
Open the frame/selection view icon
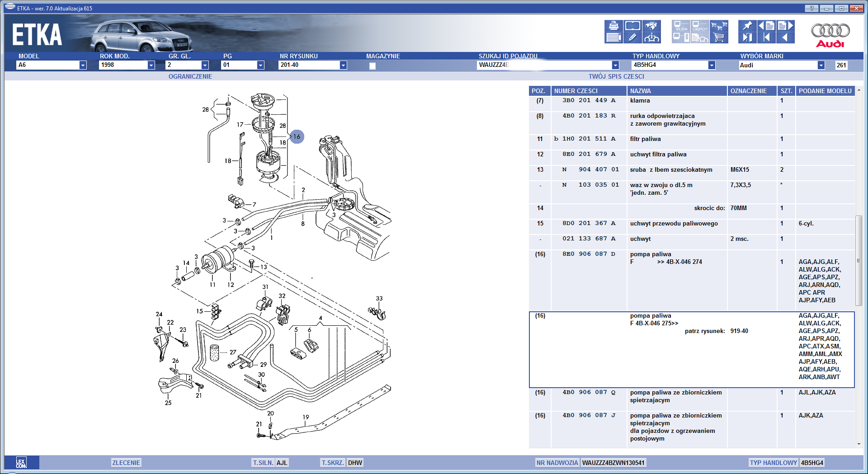pyautogui.click(x=632, y=26)
